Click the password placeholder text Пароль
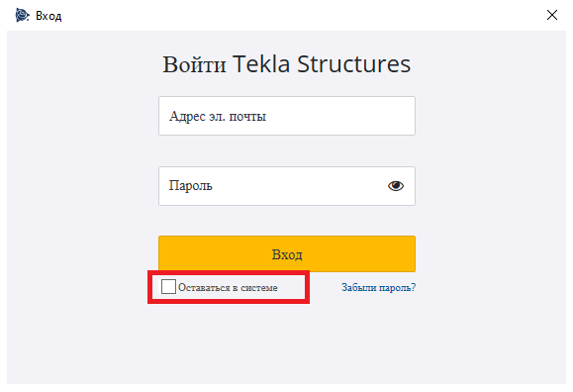This screenshot has width=573, height=392. (x=190, y=186)
